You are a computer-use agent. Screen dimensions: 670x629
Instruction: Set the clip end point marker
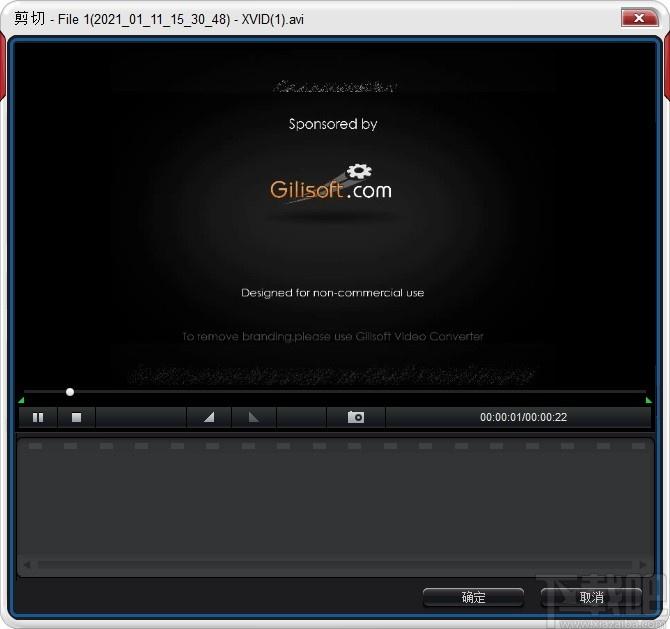[x=254, y=417]
